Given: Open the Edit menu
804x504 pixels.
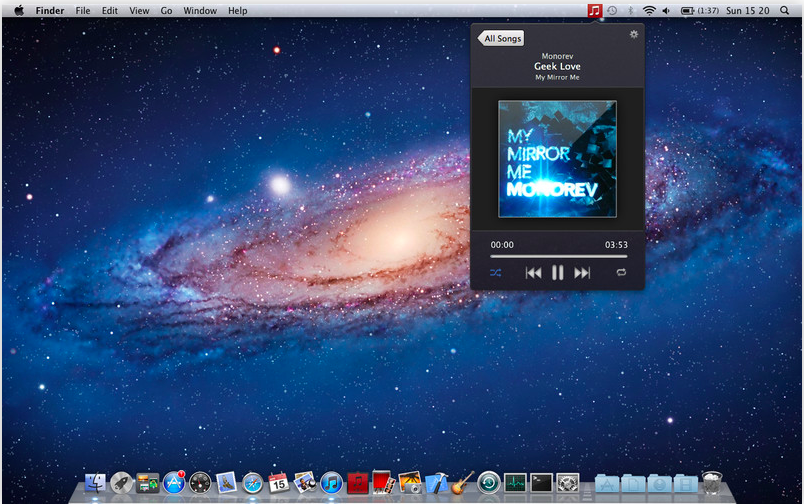Looking at the screenshot, I should pos(110,10).
